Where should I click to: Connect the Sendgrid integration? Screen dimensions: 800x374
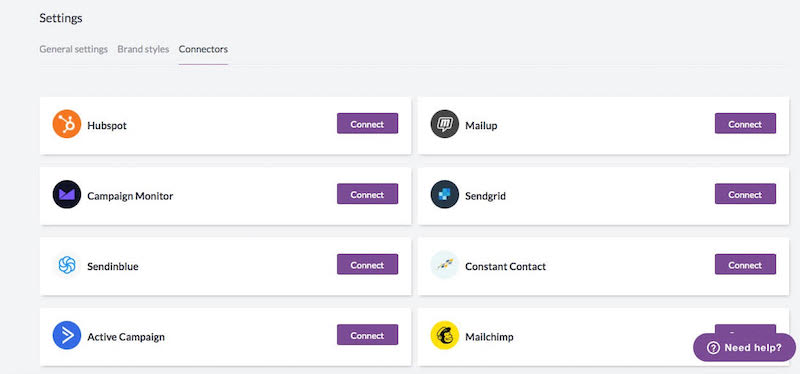pyautogui.click(x=745, y=194)
